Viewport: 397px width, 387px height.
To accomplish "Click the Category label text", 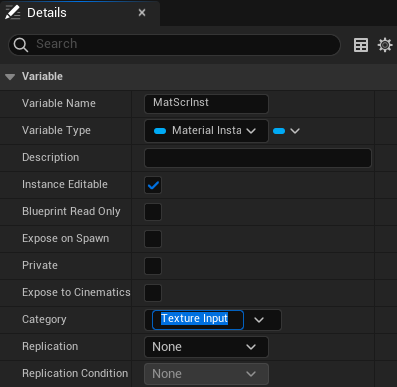I will tap(44, 319).
